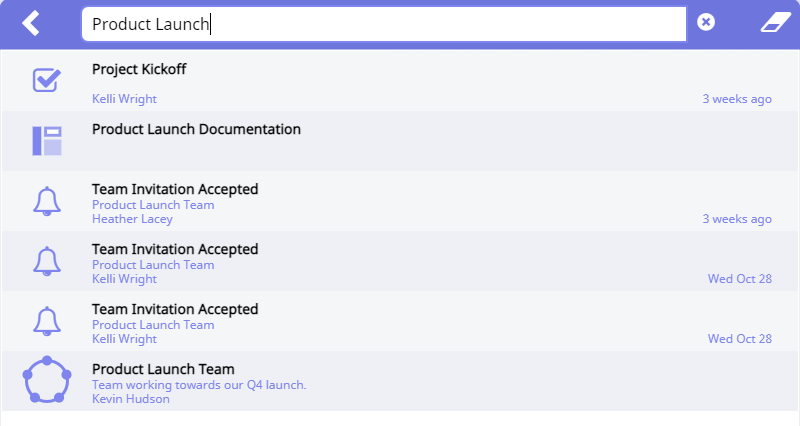
Task: Click the checkmark task icon for Project Kickoff
Action: coord(46,81)
